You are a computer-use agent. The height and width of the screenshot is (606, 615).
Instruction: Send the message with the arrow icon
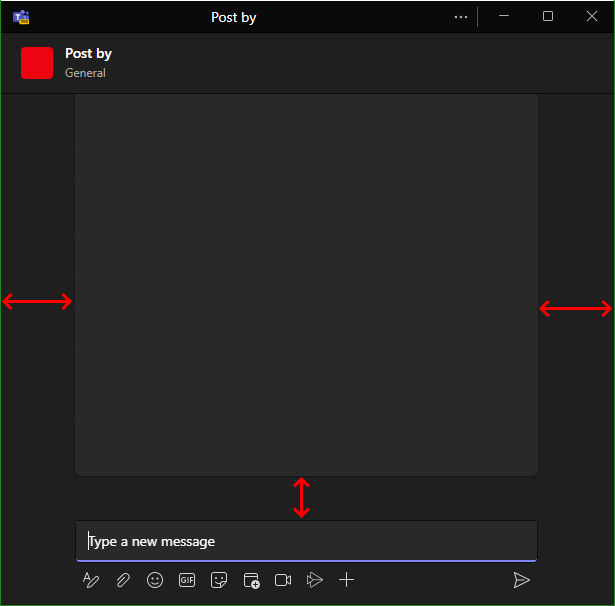point(522,580)
